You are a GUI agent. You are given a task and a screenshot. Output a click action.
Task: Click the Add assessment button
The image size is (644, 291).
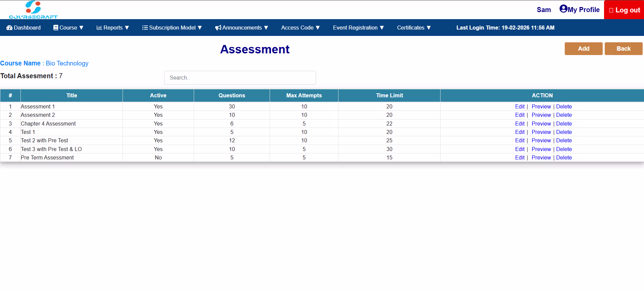(x=584, y=49)
